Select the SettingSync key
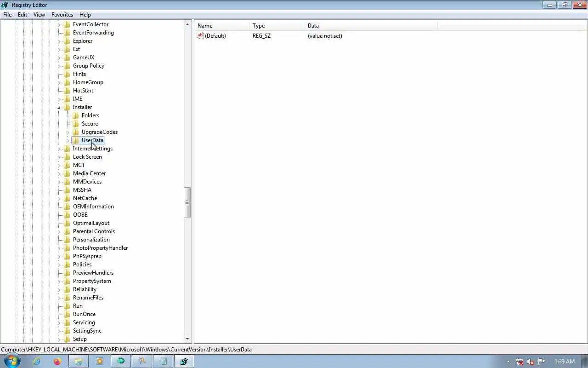 87,331
